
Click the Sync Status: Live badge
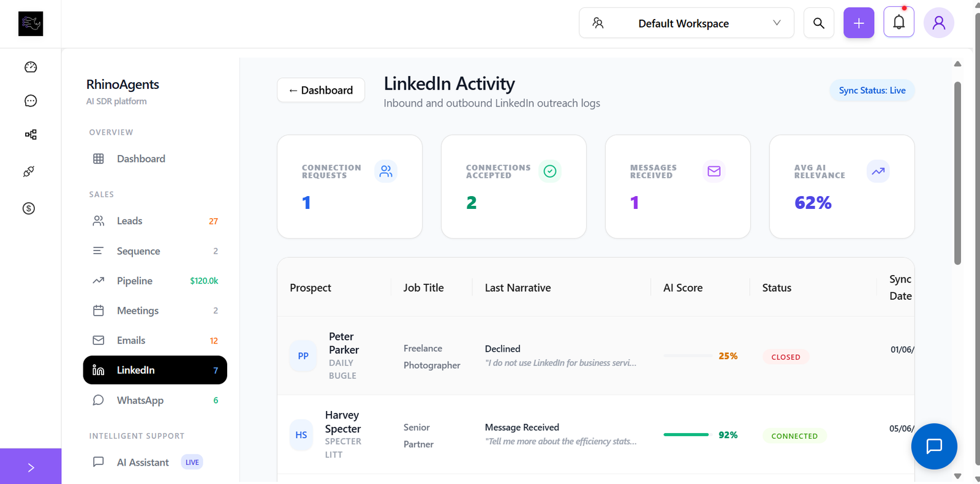(x=872, y=91)
